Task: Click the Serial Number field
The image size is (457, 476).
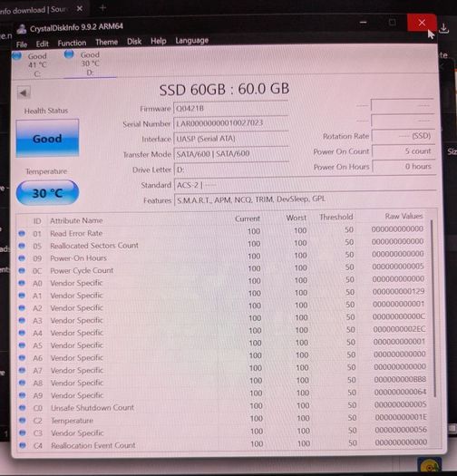Action: click(231, 123)
